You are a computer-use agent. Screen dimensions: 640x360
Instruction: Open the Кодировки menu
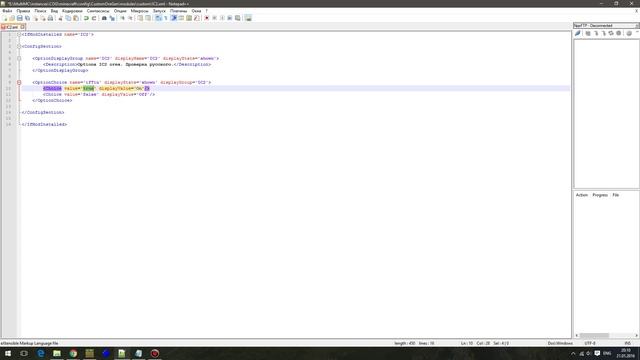coord(72,11)
